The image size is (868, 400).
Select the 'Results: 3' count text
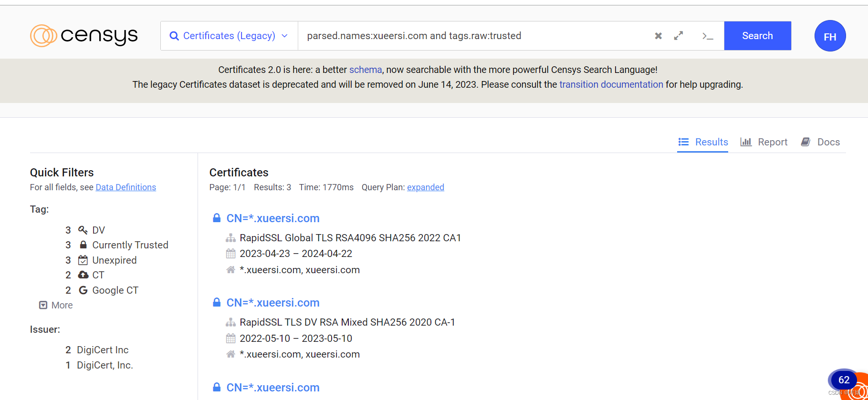272,187
